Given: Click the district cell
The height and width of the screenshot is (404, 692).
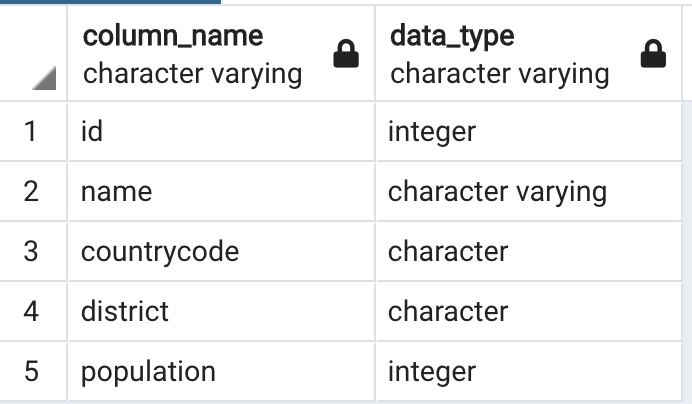Looking at the screenshot, I should (x=221, y=312).
